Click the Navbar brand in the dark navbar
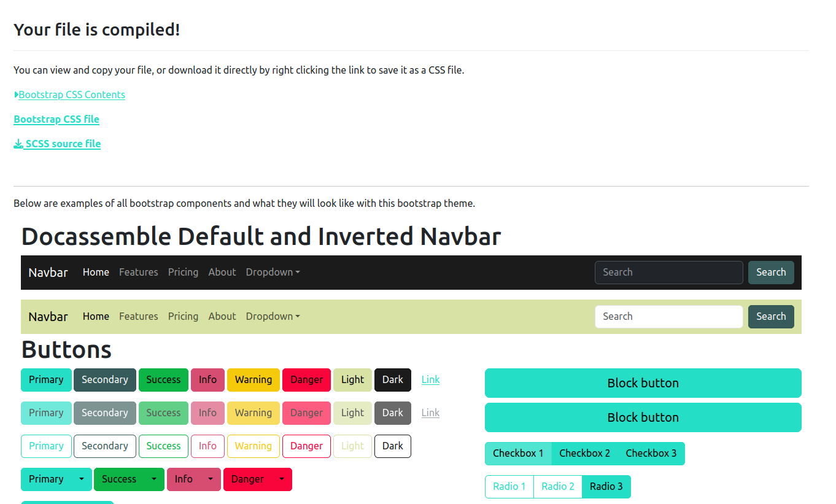This screenshot has height=504, width=836. 48,273
